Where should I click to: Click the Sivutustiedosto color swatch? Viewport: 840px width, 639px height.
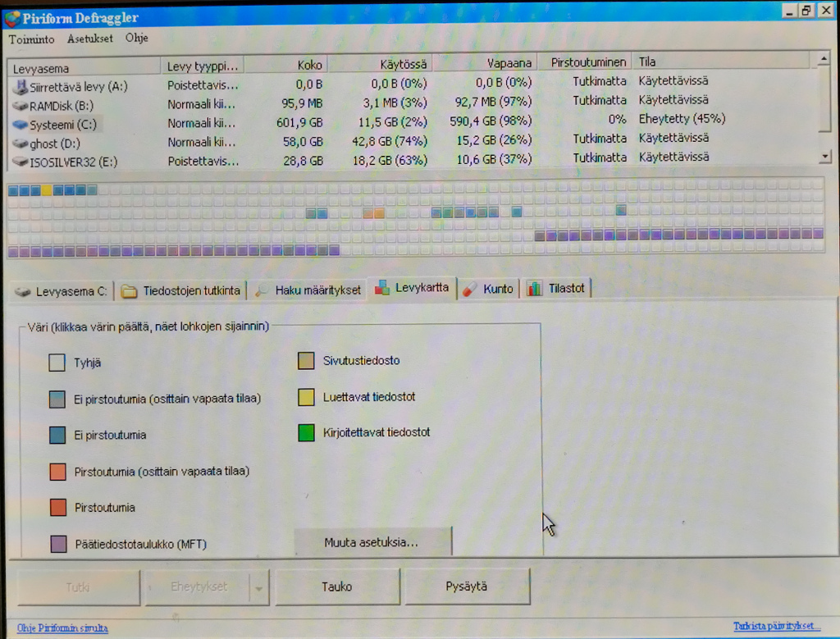tap(306, 360)
